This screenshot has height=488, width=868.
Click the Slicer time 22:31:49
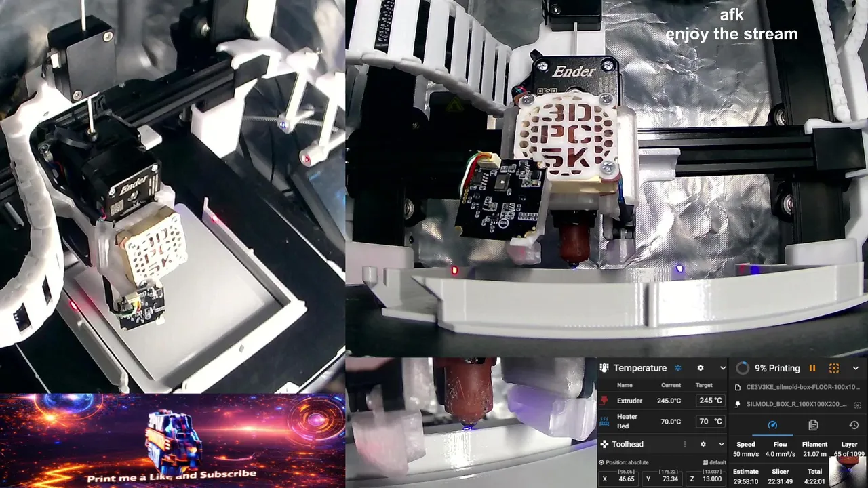click(781, 481)
